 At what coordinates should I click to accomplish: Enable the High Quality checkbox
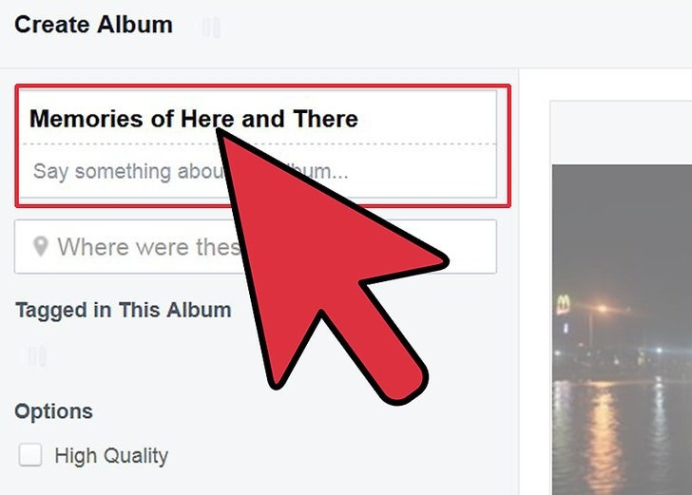click(x=30, y=455)
